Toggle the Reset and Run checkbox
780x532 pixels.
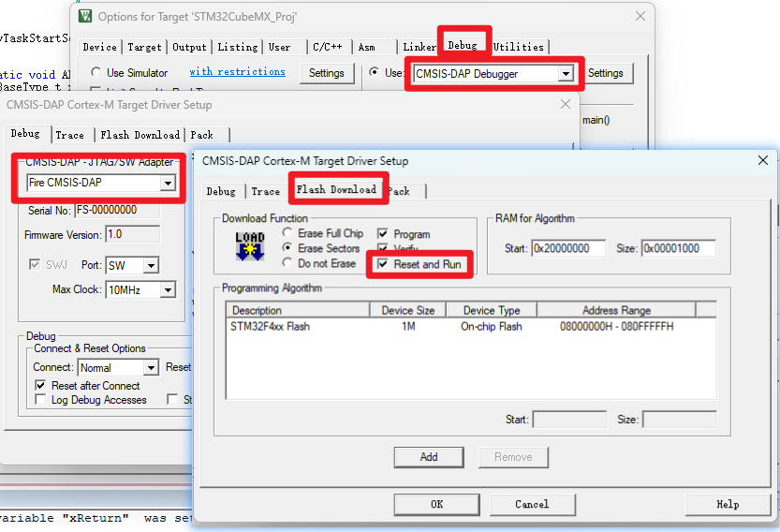383,264
